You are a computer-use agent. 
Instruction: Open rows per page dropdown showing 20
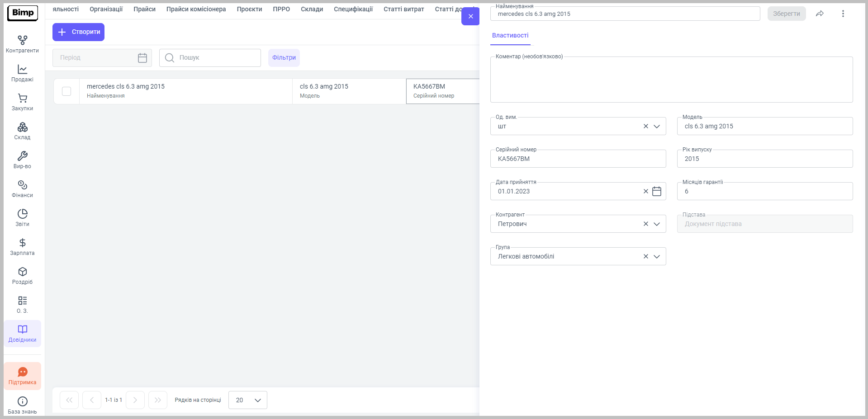248,400
